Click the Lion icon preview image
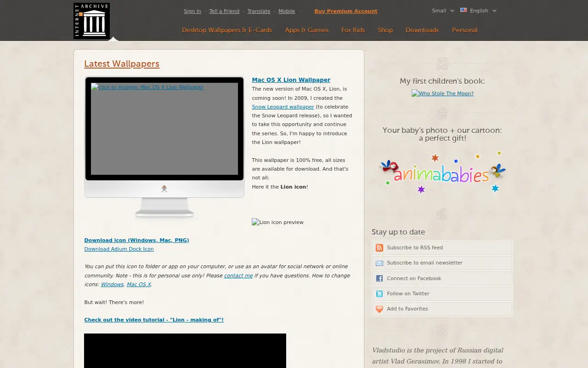This screenshot has width=588, height=368. click(277, 222)
